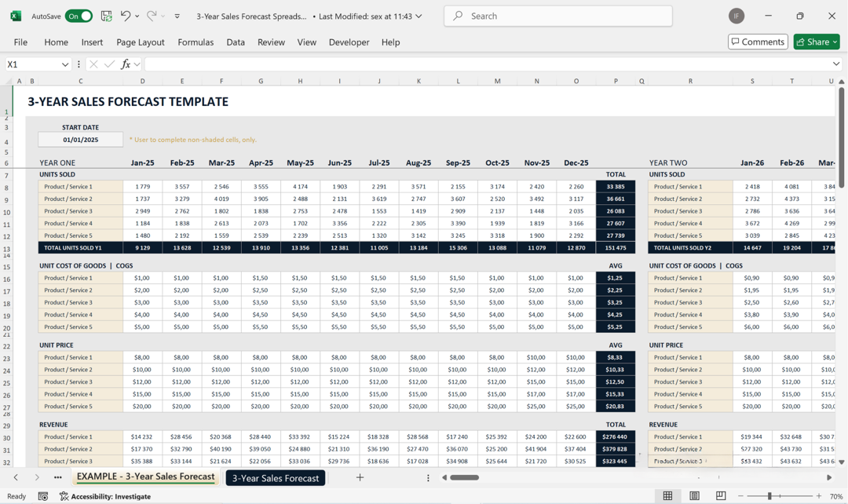Click the Share button
The height and width of the screenshot is (504, 848).
point(816,42)
